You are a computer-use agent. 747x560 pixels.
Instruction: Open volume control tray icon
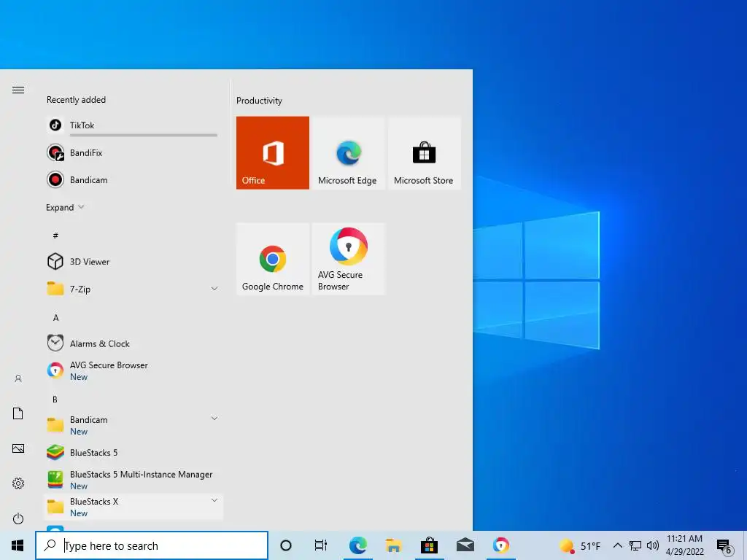point(653,545)
